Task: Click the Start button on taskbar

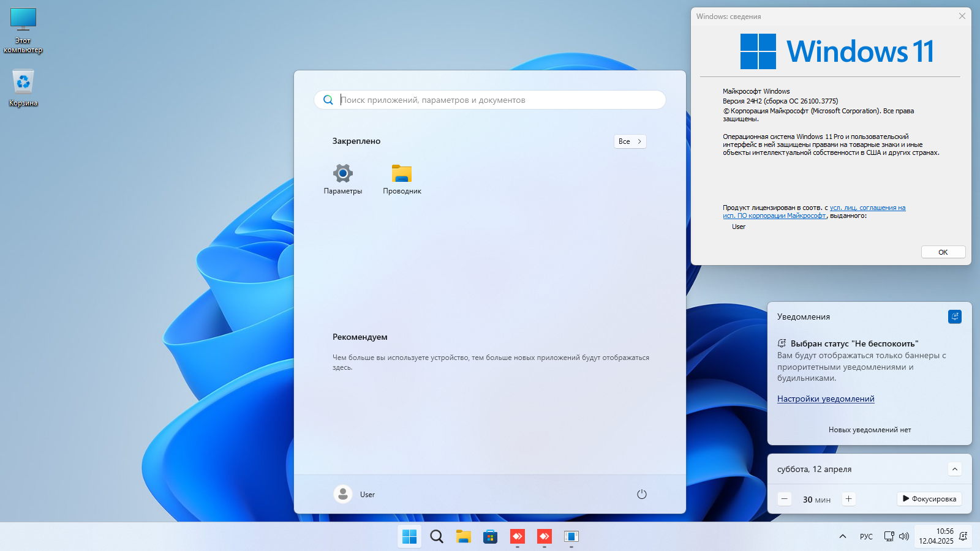Action: [x=410, y=536]
